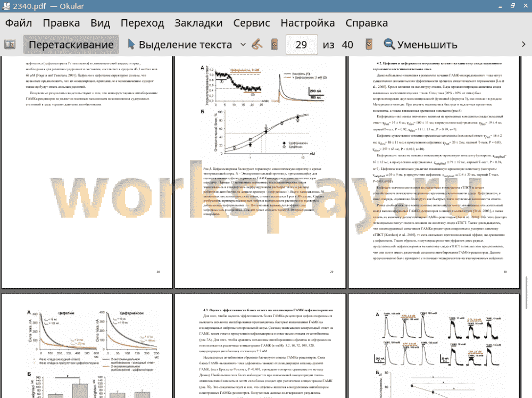Open the Файл menu
The height and width of the screenshot is (398, 532).
(19, 23)
